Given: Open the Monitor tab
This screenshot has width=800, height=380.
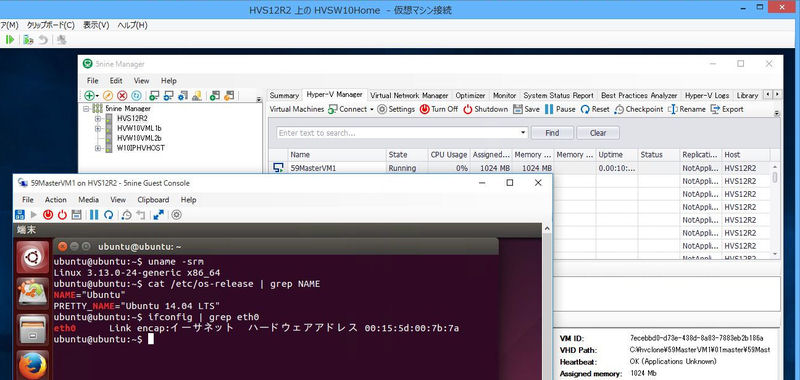Looking at the screenshot, I should (x=505, y=95).
